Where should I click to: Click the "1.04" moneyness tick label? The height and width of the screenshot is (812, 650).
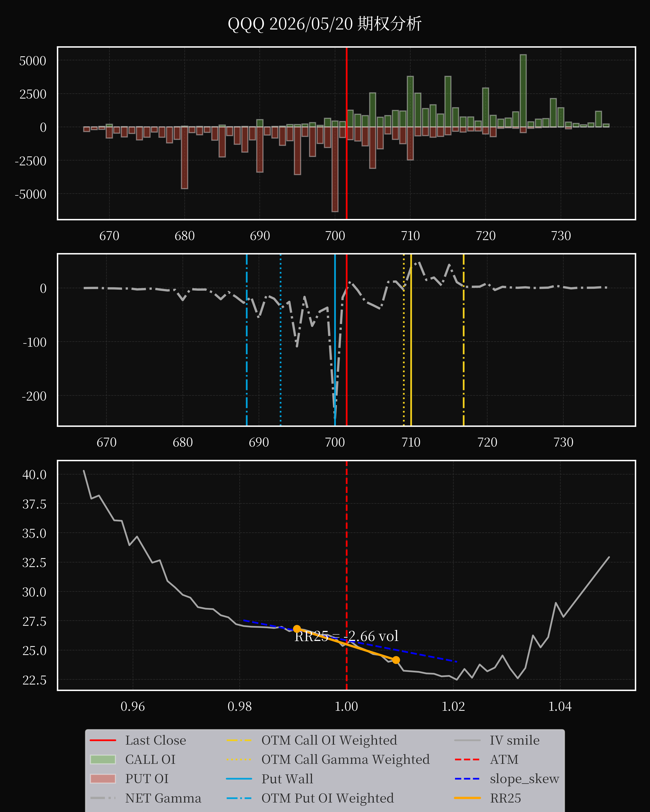(560, 706)
